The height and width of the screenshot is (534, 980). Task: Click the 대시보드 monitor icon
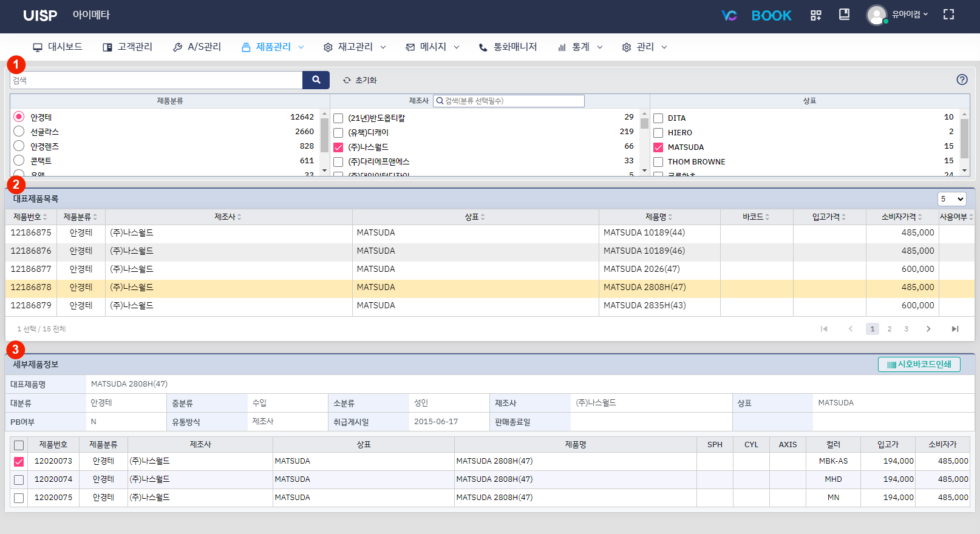(38, 47)
